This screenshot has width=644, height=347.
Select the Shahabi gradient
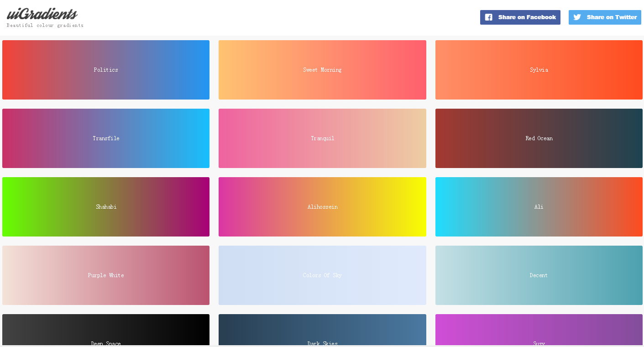(x=106, y=206)
